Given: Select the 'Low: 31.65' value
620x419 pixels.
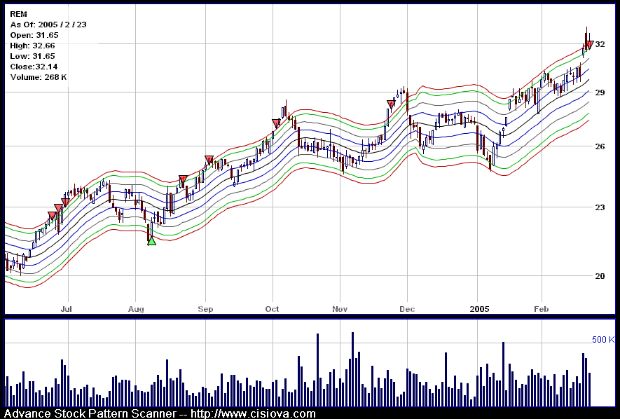Looking at the screenshot, I should point(32,56).
